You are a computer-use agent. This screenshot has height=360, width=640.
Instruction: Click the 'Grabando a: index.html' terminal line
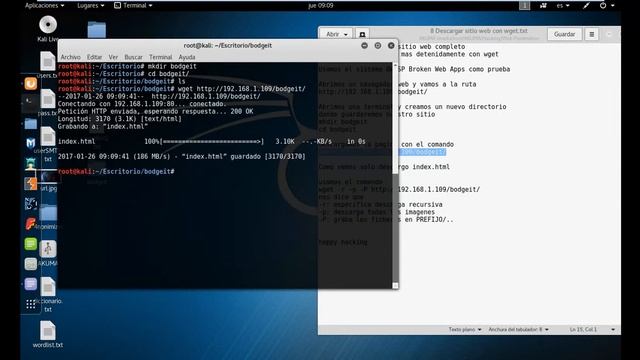[102, 127]
